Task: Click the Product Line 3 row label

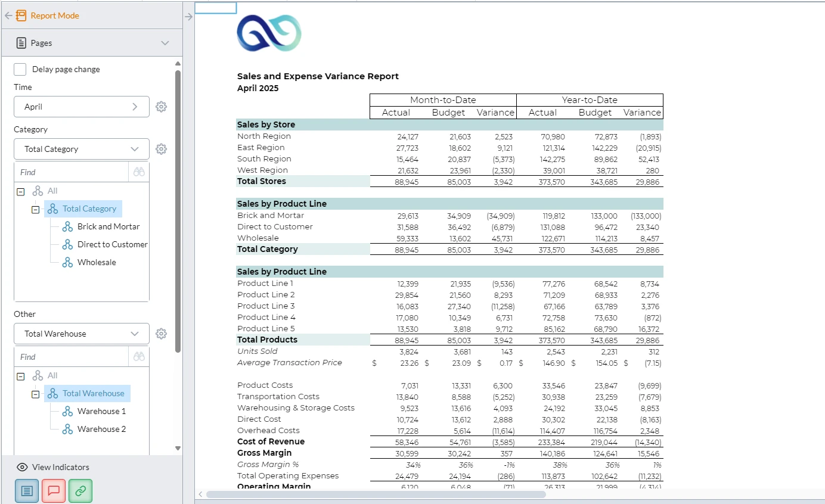Action: [266, 306]
